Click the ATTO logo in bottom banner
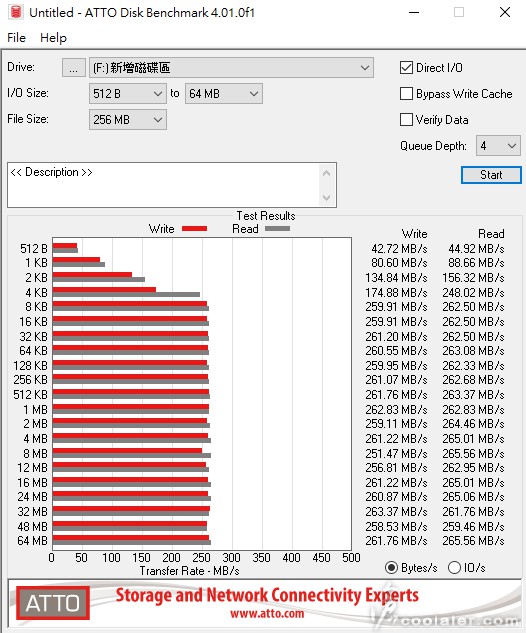526x633 pixels. pyautogui.click(x=53, y=603)
